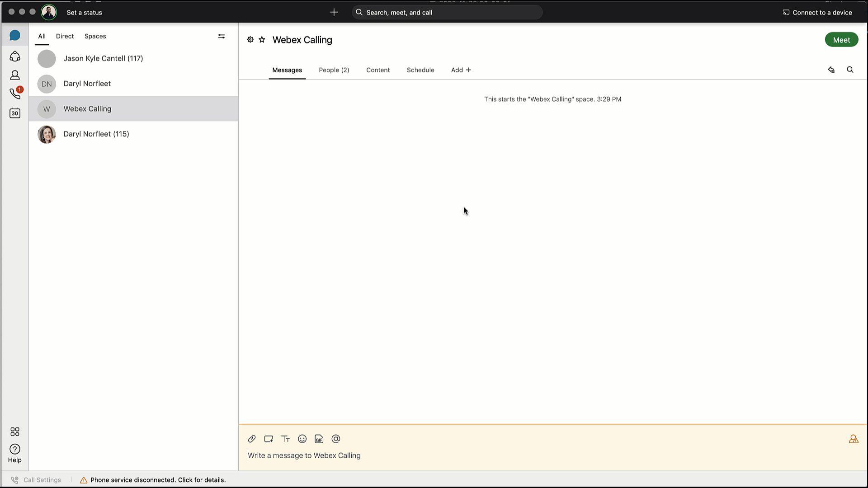Click the Call Settings phone icon
Screen dimensions: 868x488
[14, 480]
